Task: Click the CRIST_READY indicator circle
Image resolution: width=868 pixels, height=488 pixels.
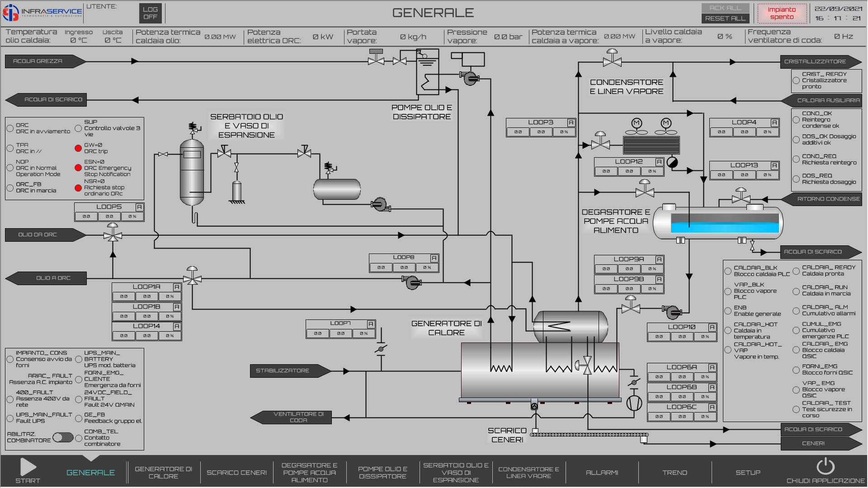Action: (x=796, y=80)
